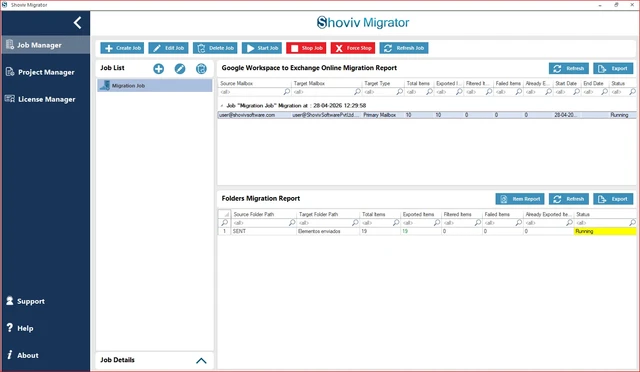The height and width of the screenshot is (372, 640).
Task: Collapse the Job "Migration Job" group row
Action: point(222,105)
